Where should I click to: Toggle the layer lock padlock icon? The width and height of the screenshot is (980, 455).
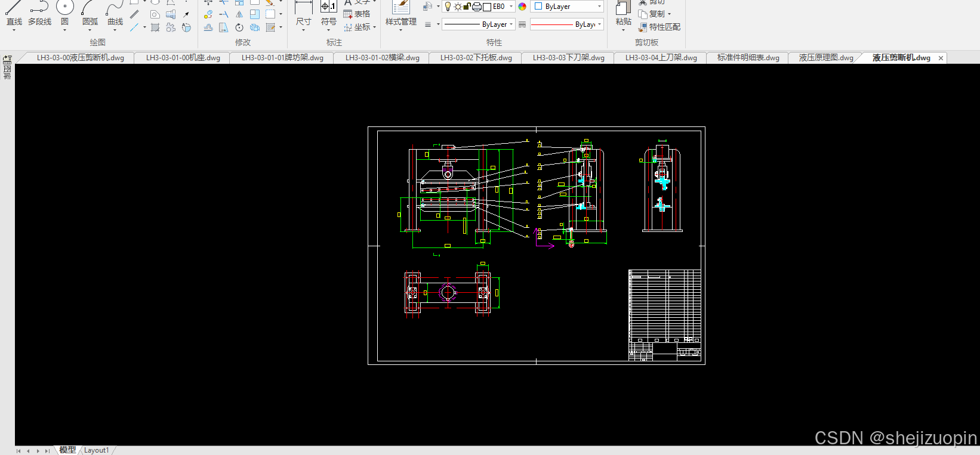click(467, 7)
